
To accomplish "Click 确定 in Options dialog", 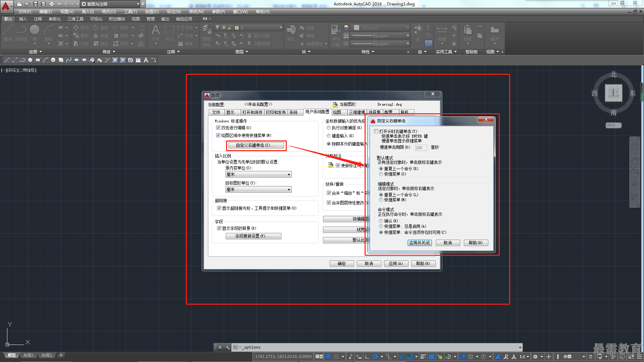I will (x=342, y=263).
